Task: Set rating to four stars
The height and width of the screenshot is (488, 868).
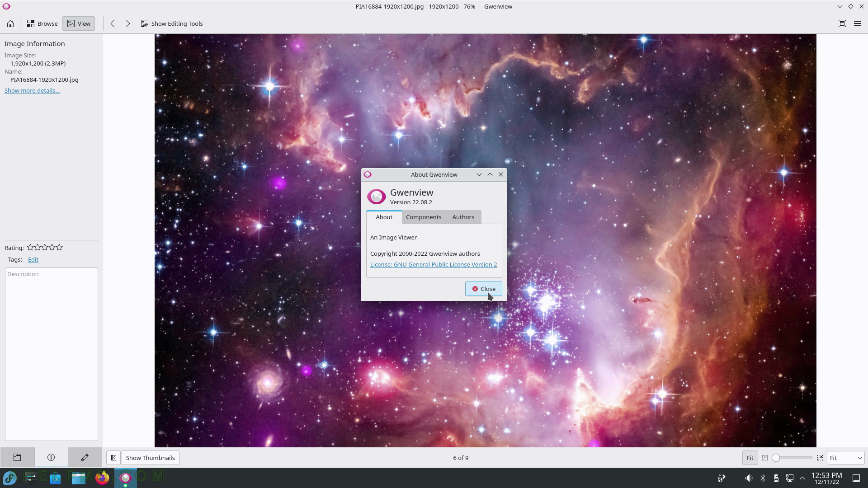Action: tap(52, 247)
